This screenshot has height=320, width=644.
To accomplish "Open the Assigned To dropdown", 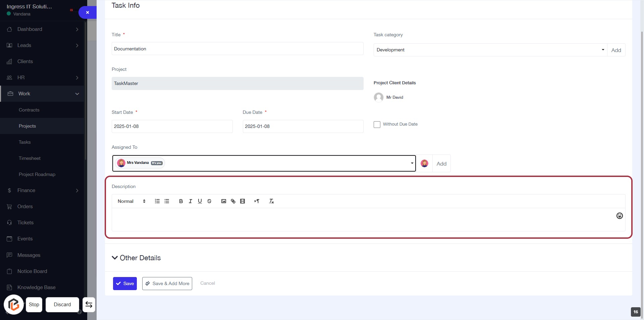I will point(264,163).
